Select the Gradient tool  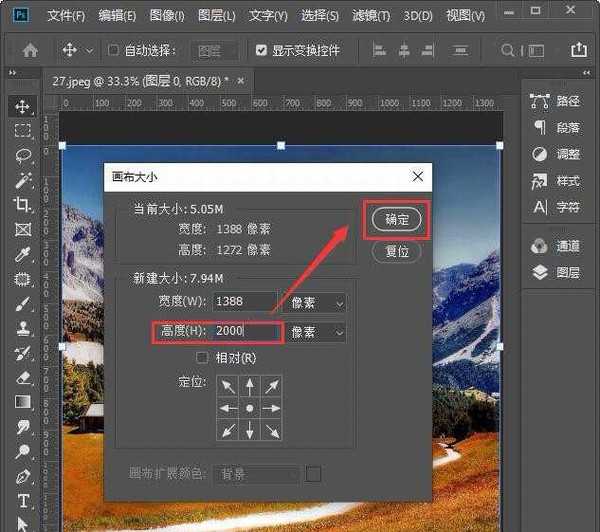click(x=23, y=402)
